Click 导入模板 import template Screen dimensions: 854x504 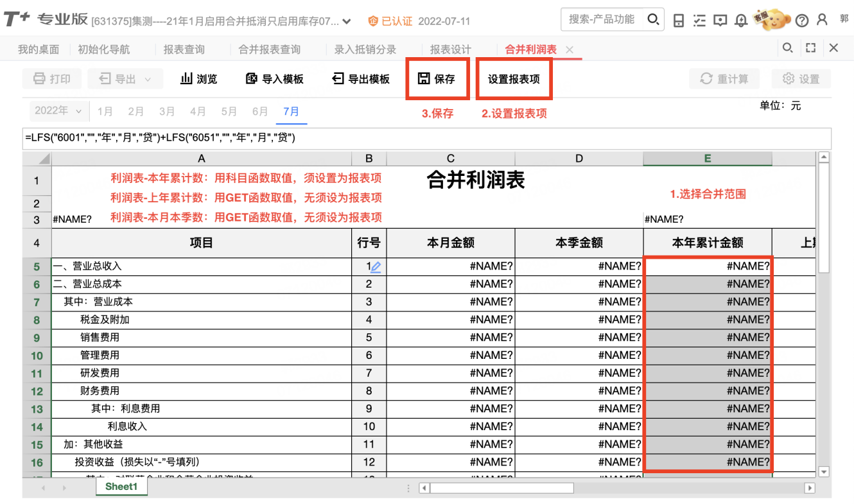pyautogui.click(x=275, y=79)
